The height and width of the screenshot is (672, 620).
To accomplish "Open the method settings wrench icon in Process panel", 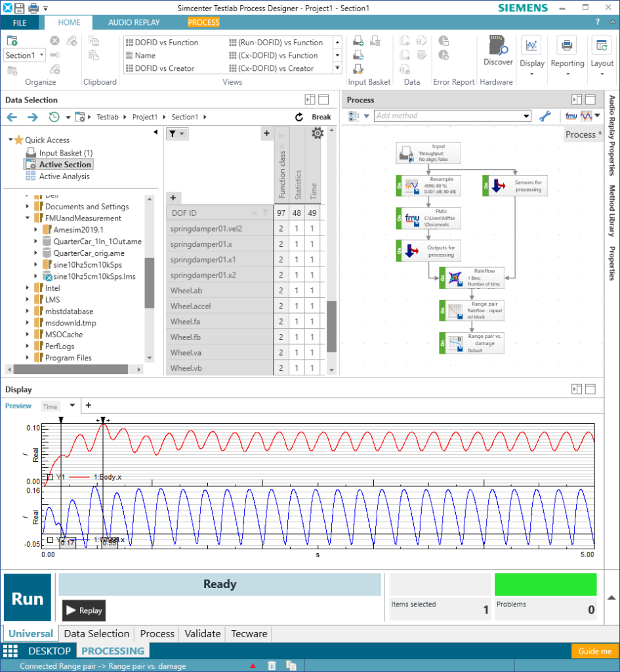I will [545, 115].
